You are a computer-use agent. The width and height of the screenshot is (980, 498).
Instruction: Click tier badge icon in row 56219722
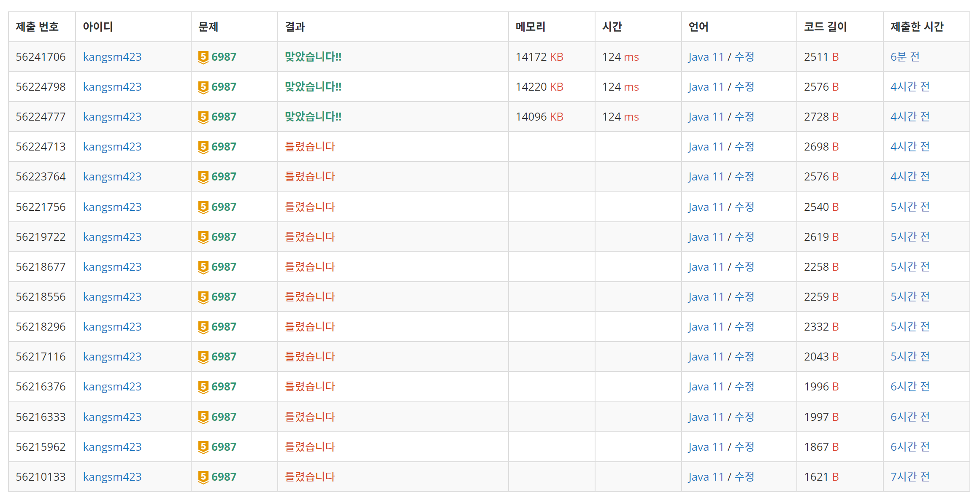pos(203,237)
